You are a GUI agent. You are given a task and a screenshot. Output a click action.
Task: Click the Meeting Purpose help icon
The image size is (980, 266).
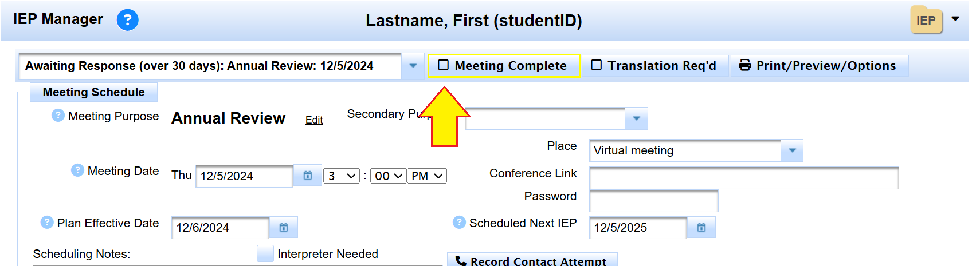point(58,116)
